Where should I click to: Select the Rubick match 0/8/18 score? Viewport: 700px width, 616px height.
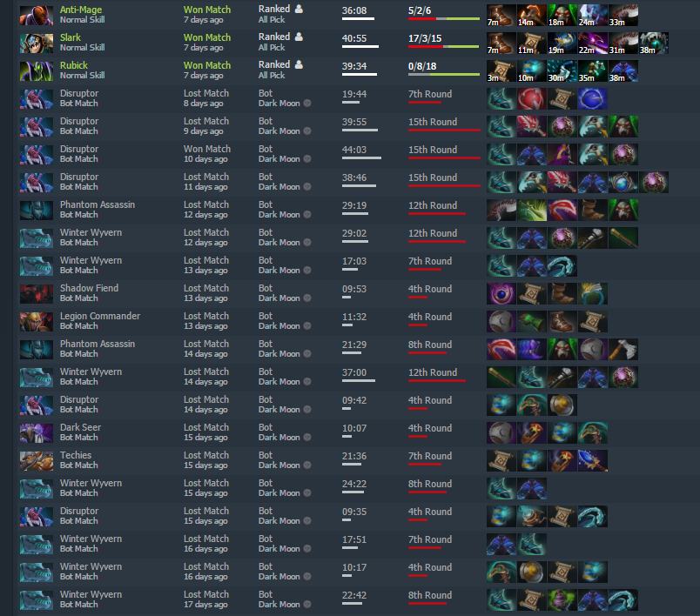coord(422,66)
